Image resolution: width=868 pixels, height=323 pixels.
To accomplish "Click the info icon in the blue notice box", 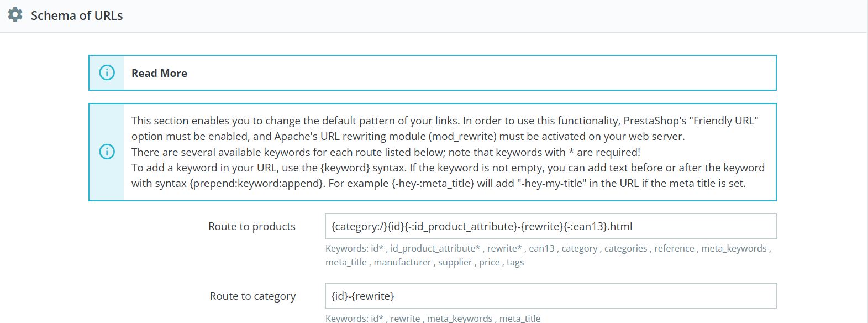I will pyautogui.click(x=106, y=153).
